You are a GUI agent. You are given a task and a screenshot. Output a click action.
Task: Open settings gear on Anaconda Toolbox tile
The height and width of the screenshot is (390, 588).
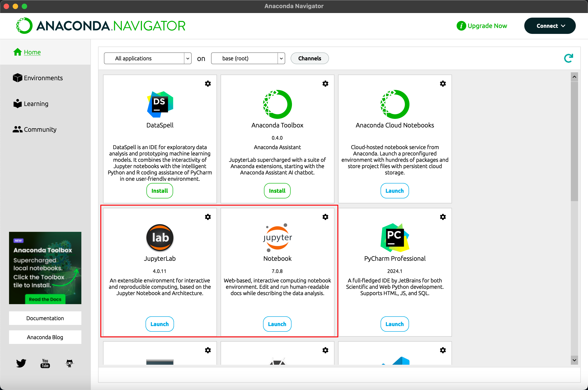click(x=325, y=84)
